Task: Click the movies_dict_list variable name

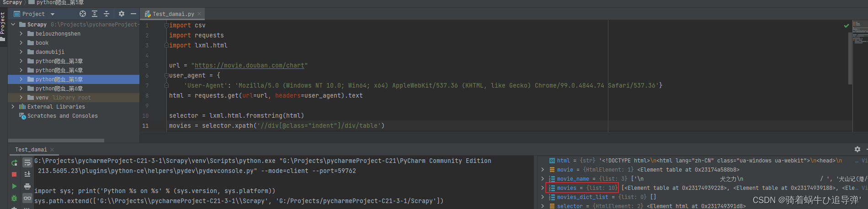Action: 582,197
